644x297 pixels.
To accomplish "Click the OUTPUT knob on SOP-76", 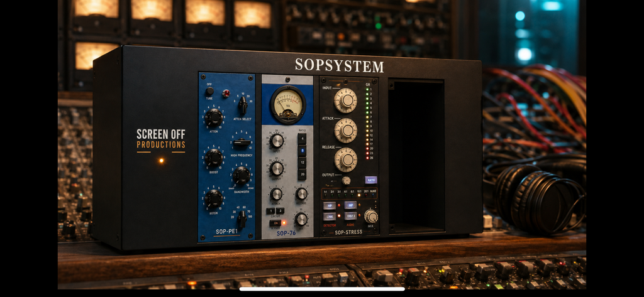I will point(277,168).
